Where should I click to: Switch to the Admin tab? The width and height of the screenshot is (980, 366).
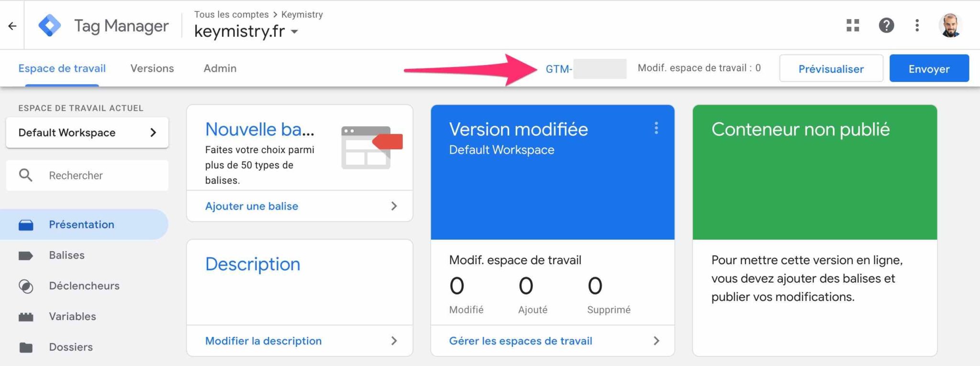[x=220, y=68]
